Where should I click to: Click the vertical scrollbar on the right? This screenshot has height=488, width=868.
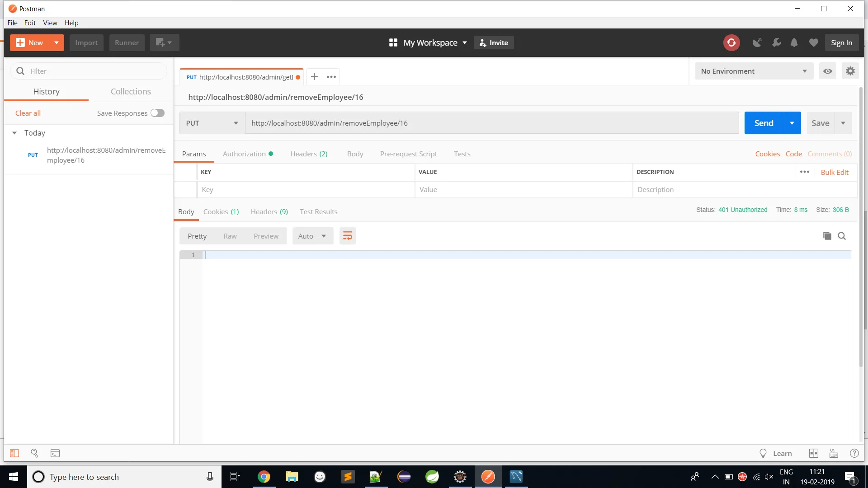(861, 226)
